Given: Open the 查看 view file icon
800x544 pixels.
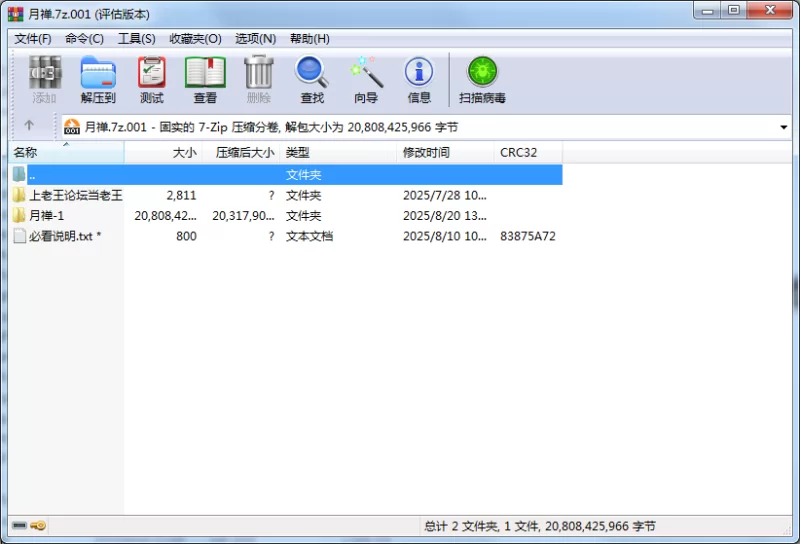Looking at the screenshot, I should click(x=205, y=80).
